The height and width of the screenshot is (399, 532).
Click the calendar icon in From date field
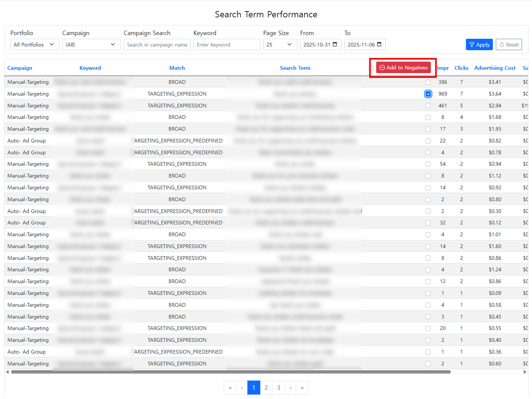(x=335, y=44)
